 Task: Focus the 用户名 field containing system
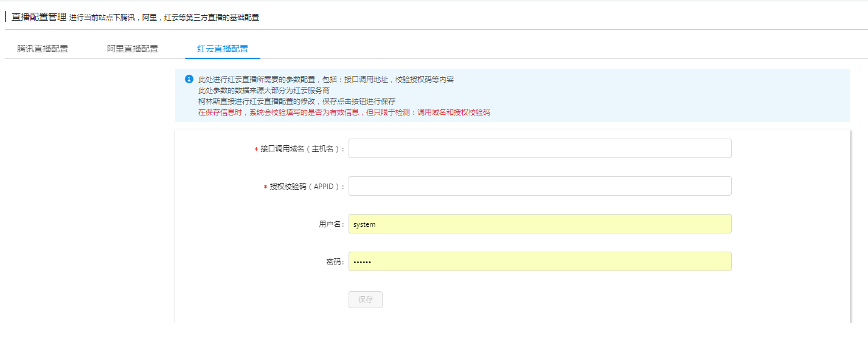(540, 224)
